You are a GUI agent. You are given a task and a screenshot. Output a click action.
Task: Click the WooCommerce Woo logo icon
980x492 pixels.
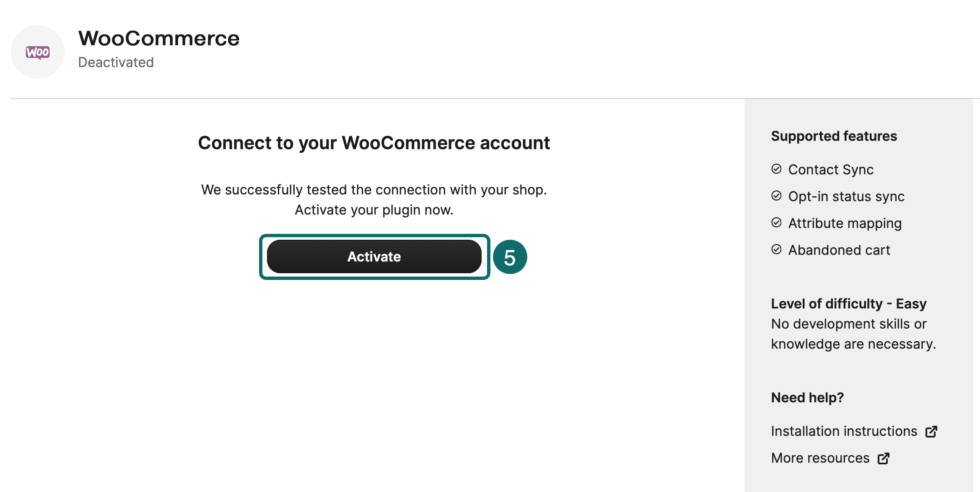click(x=38, y=52)
